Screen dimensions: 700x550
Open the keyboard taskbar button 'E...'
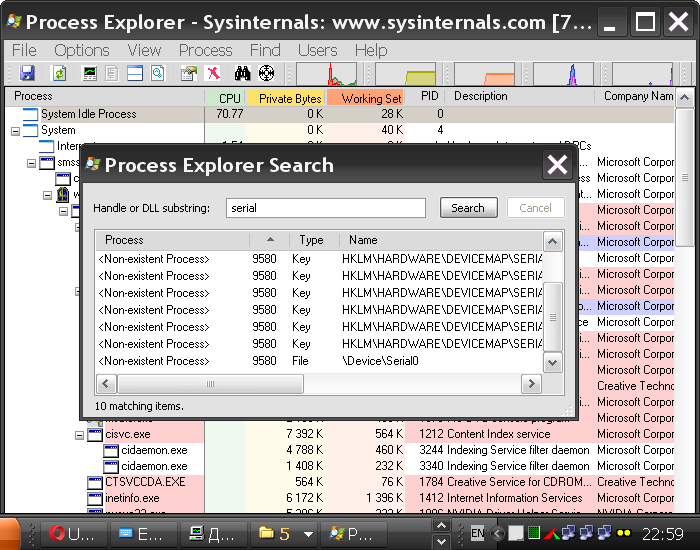coord(143,534)
